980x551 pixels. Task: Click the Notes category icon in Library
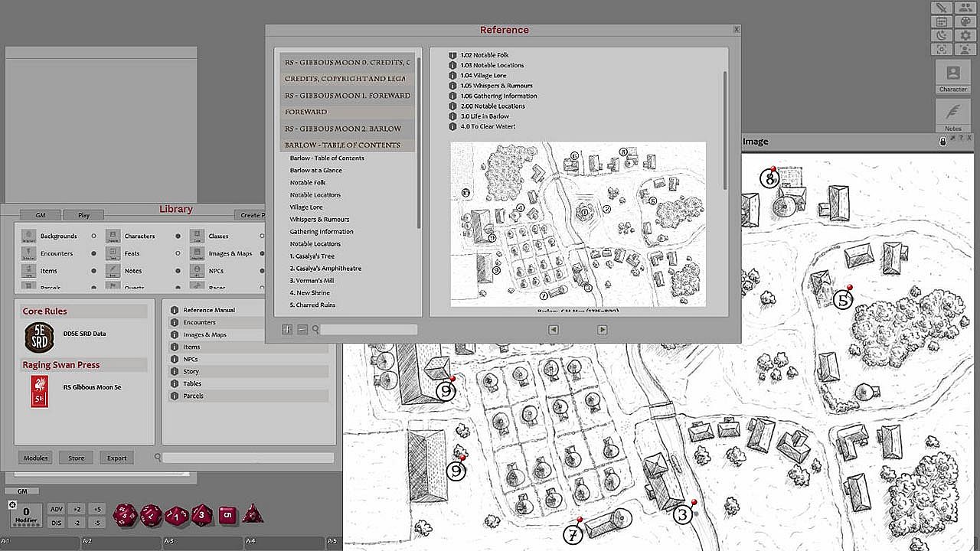(113, 271)
